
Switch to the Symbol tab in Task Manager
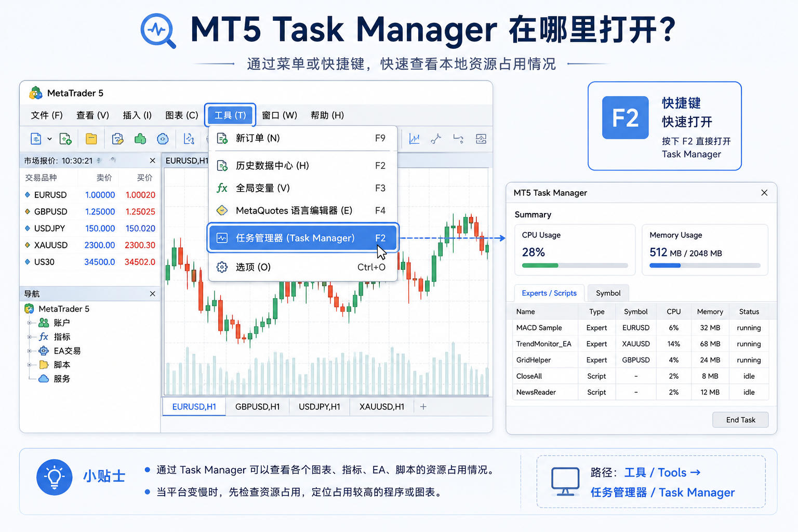pyautogui.click(x=608, y=293)
